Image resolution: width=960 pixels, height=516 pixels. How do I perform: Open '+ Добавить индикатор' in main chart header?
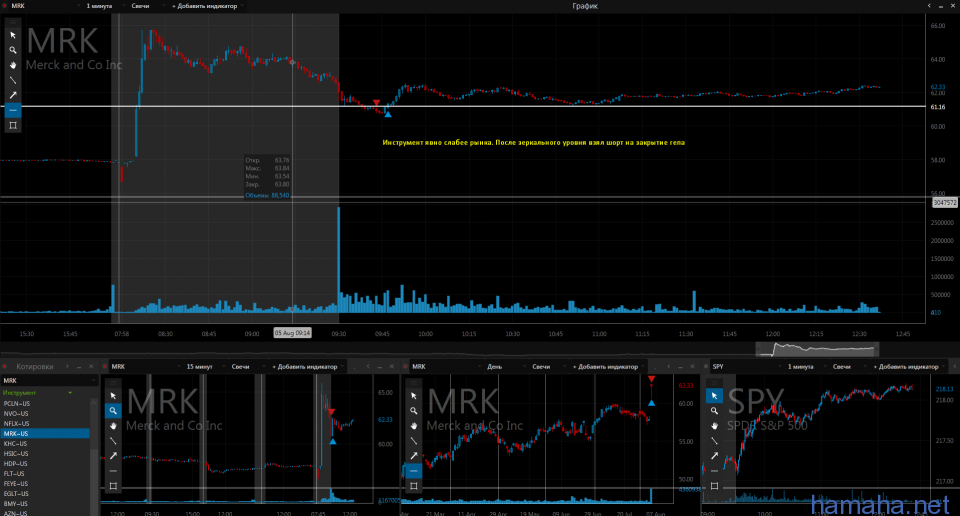tap(207, 6)
